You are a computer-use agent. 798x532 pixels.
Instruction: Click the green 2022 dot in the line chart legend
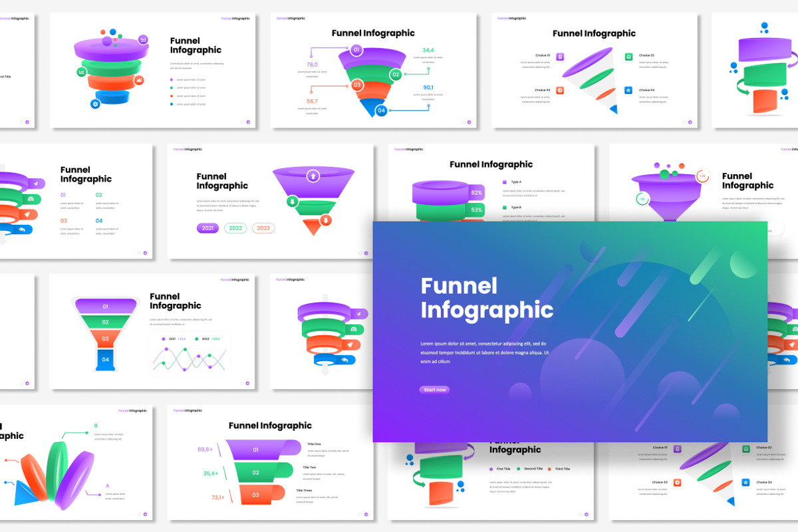[196, 338]
